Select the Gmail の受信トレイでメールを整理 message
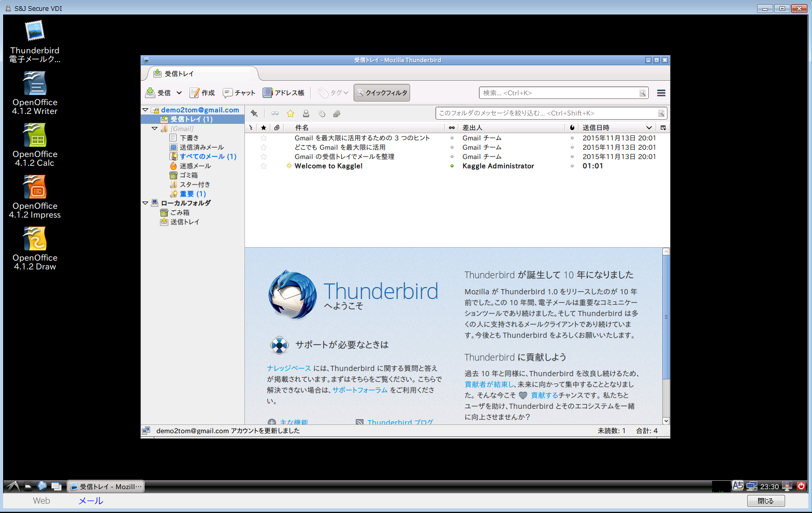 coord(344,156)
